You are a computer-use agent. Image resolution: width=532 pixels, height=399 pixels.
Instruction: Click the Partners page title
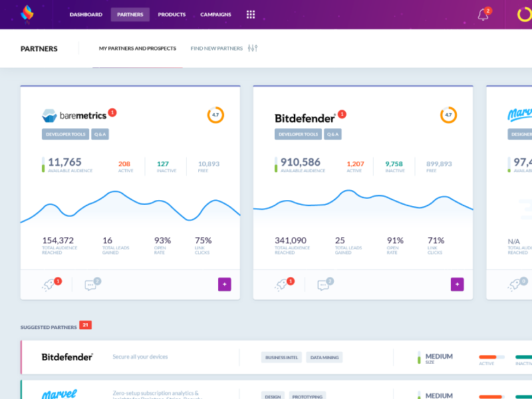pos(39,49)
